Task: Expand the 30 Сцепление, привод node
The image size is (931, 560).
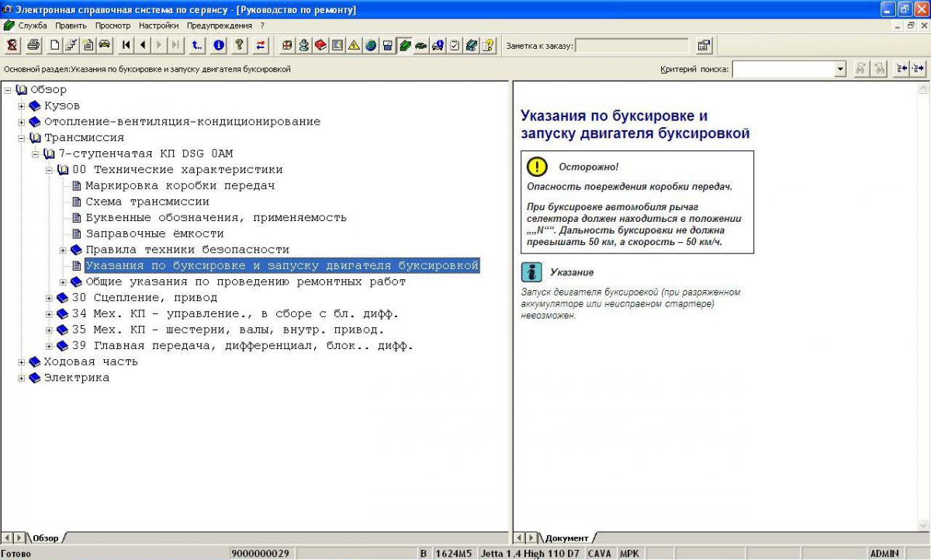Action: click(x=50, y=298)
